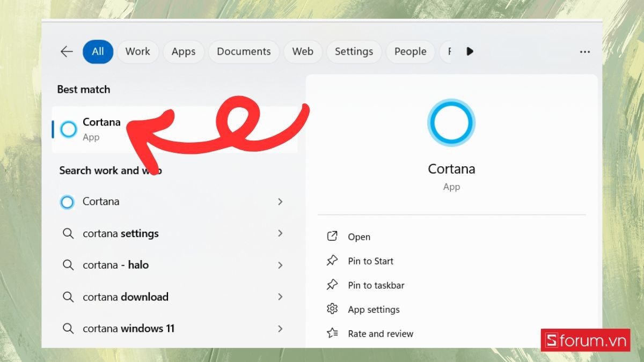
Task: Select the Cortana text under Search work and web
Action: 101,202
